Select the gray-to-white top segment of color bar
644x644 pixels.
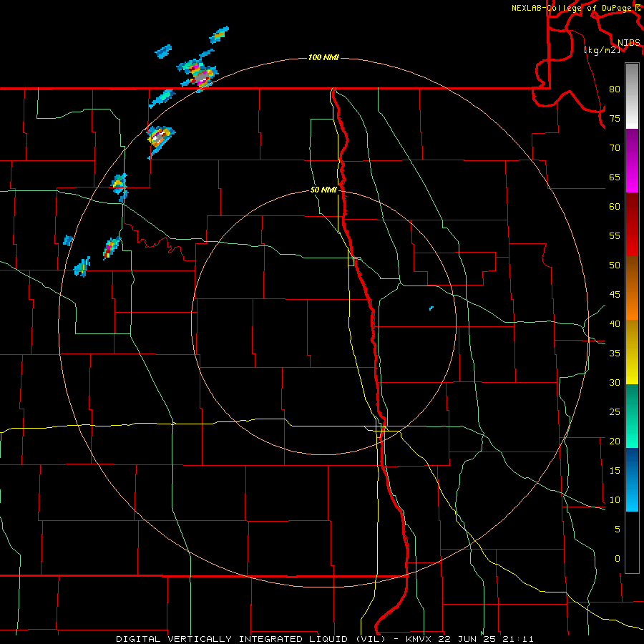632,96
